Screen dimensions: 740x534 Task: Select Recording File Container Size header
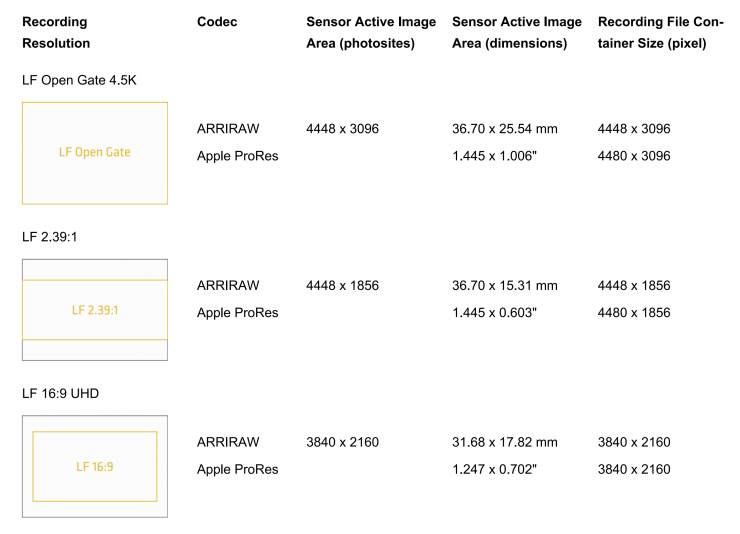pos(662,32)
